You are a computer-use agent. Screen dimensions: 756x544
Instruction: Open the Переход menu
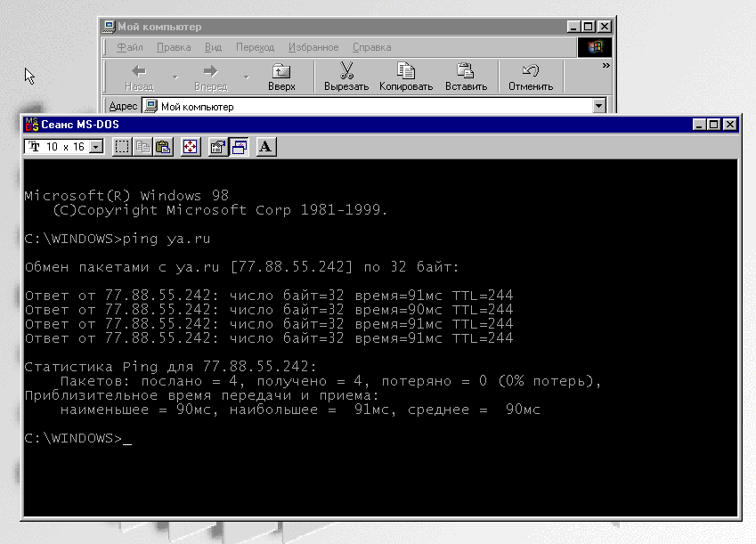(255, 47)
